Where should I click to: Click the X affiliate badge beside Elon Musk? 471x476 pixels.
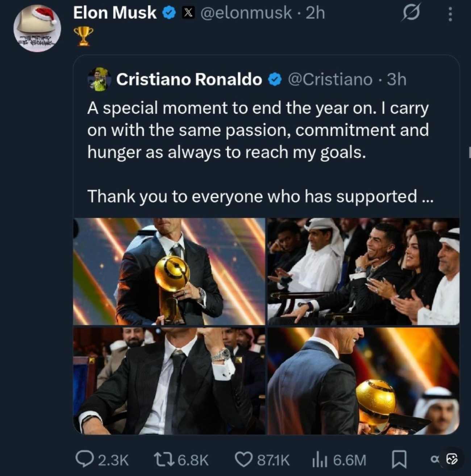click(x=187, y=13)
